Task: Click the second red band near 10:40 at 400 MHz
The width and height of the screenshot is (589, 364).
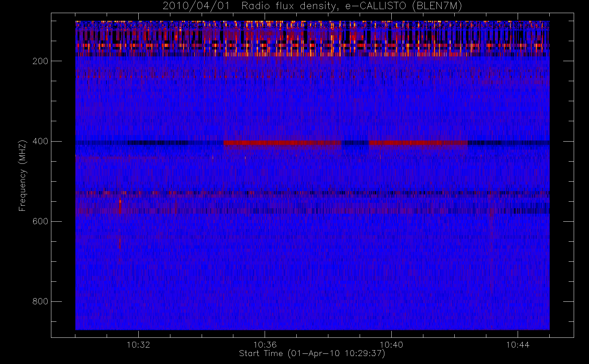Action: [x=418, y=143]
